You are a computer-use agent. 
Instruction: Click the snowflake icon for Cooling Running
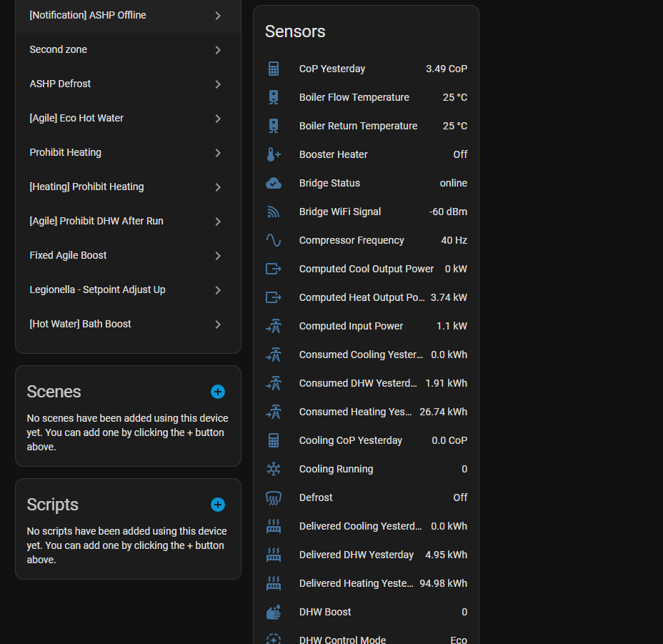[x=273, y=469]
